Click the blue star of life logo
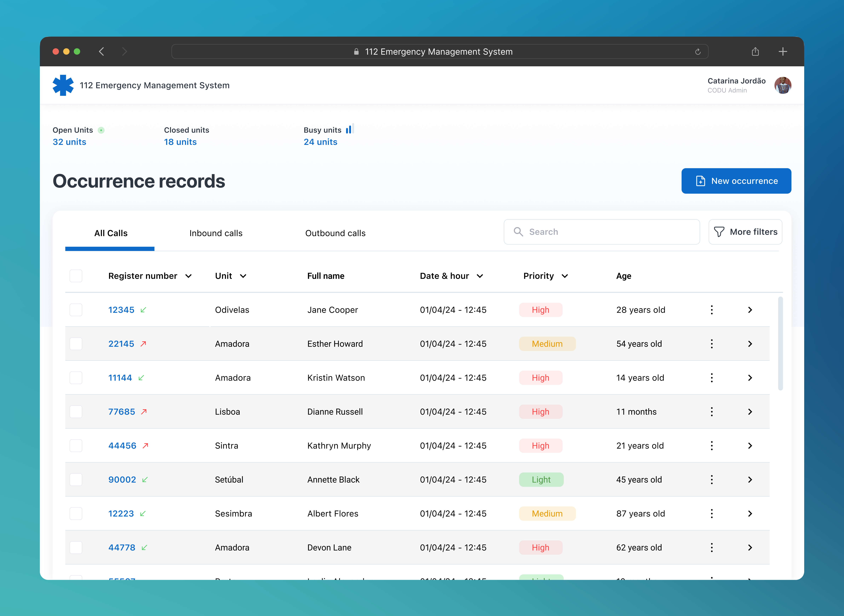This screenshot has width=844, height=616. click(x=63, y=85)
